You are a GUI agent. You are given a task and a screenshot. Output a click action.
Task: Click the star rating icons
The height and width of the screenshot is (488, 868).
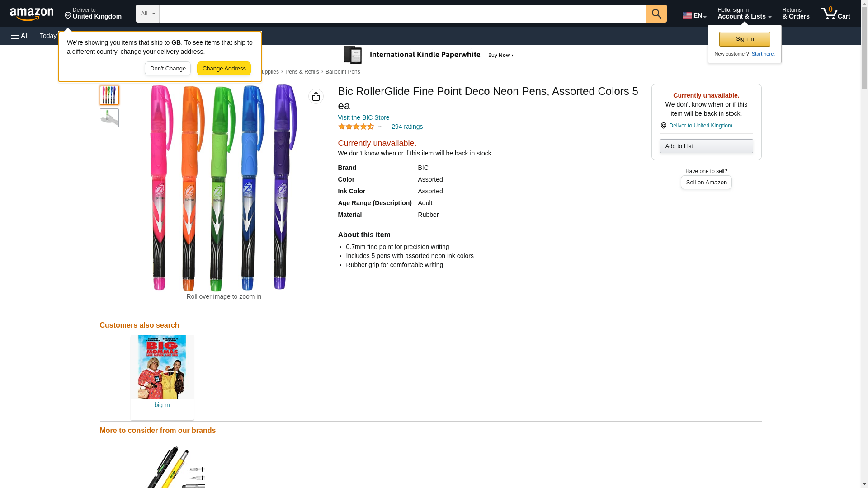pos(356,127)
